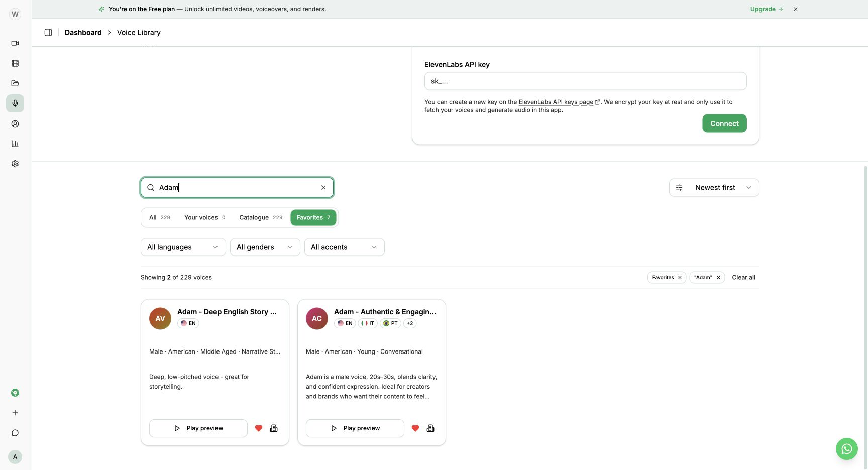
Task: Expand the All languages dropdown
Action: (183, 247)
